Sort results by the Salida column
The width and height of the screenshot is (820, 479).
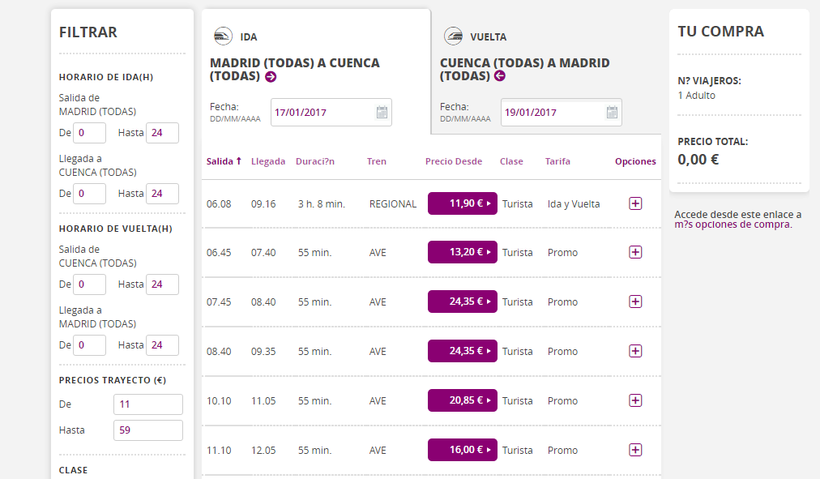pos(224,161)
